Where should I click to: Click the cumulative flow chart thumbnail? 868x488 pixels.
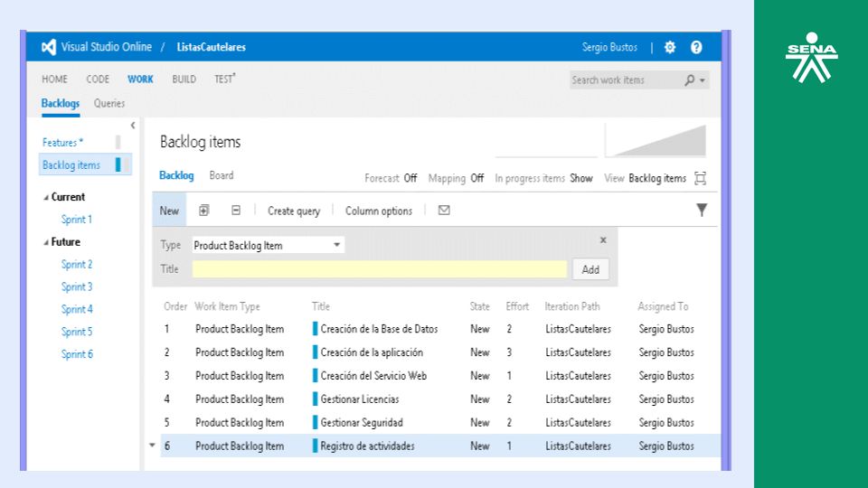pyautogui.click(x=656, y=141)
